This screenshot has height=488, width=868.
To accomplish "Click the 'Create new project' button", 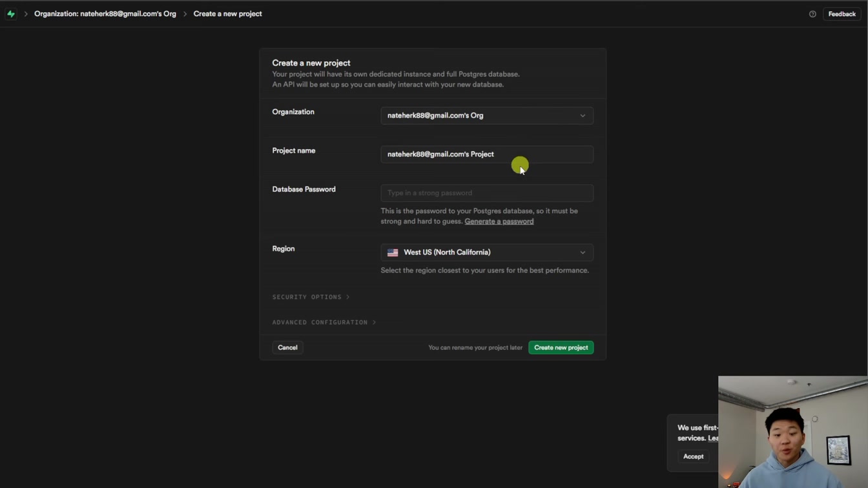I will click(561, 347).
